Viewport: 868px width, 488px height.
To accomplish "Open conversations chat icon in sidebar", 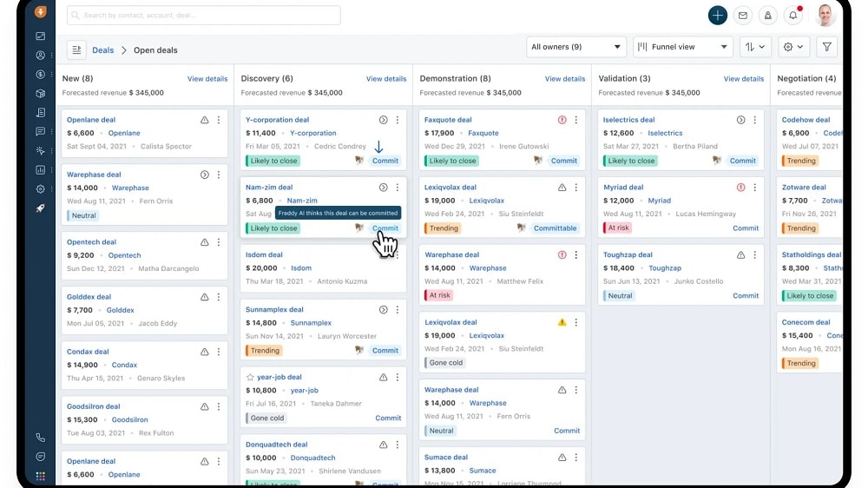I will click(41, 132).
